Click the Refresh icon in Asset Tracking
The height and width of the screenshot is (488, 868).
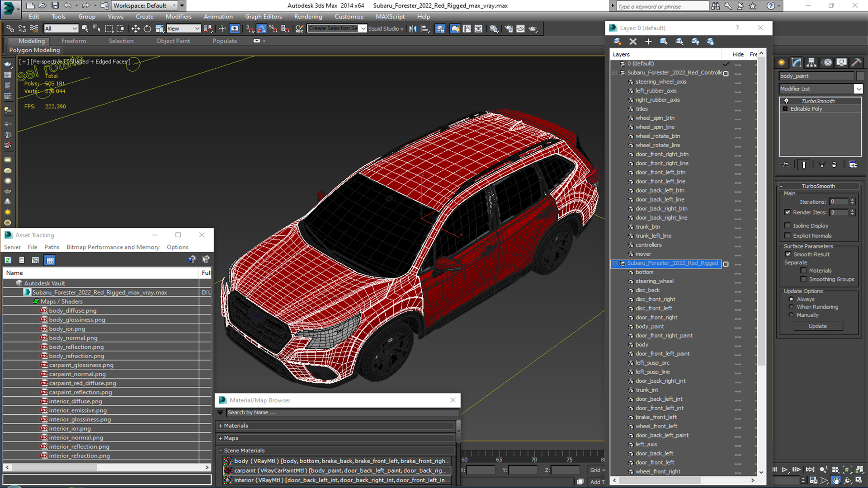pyautogui.click(x=8, y=260)
